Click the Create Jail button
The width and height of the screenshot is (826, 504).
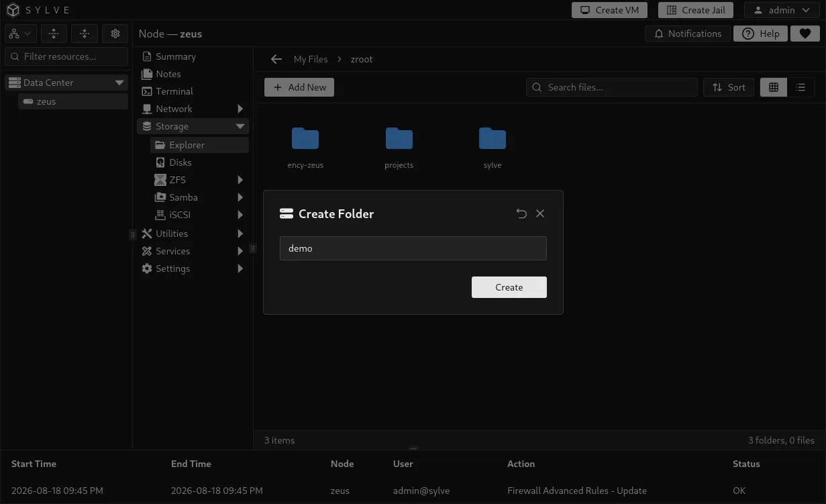(695, 10)
